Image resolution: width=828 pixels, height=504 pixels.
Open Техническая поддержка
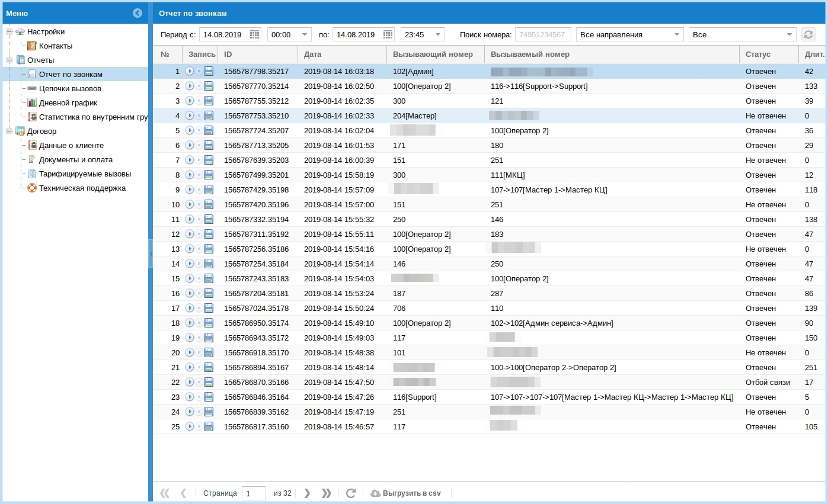point(82,188)
